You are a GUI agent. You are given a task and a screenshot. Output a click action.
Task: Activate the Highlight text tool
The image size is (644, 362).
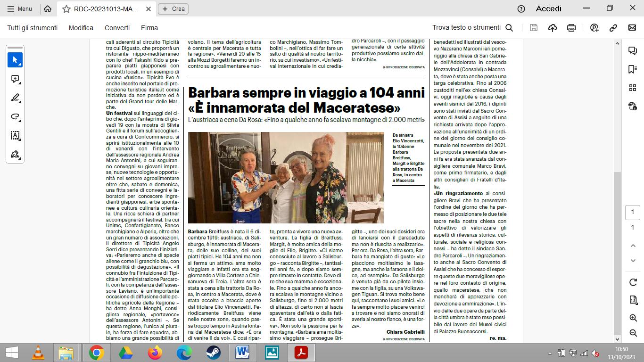[x=15, y=98]
